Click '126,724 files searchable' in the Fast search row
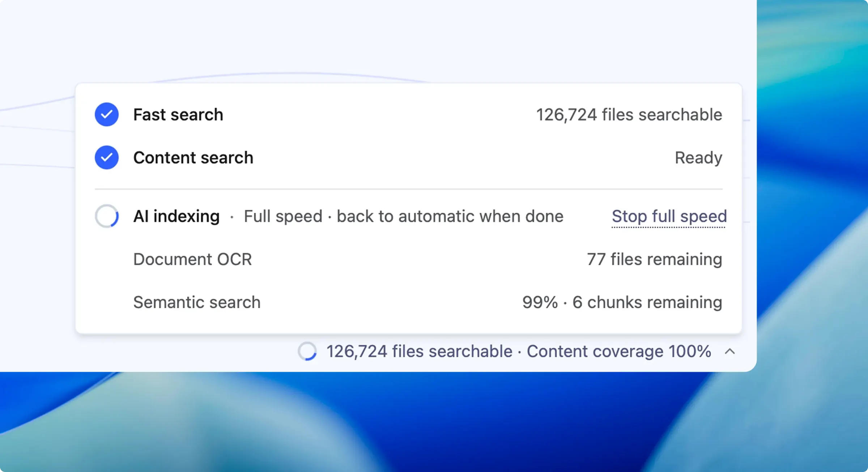The height and width of the screenshot is (472, 868). point(629,115)
